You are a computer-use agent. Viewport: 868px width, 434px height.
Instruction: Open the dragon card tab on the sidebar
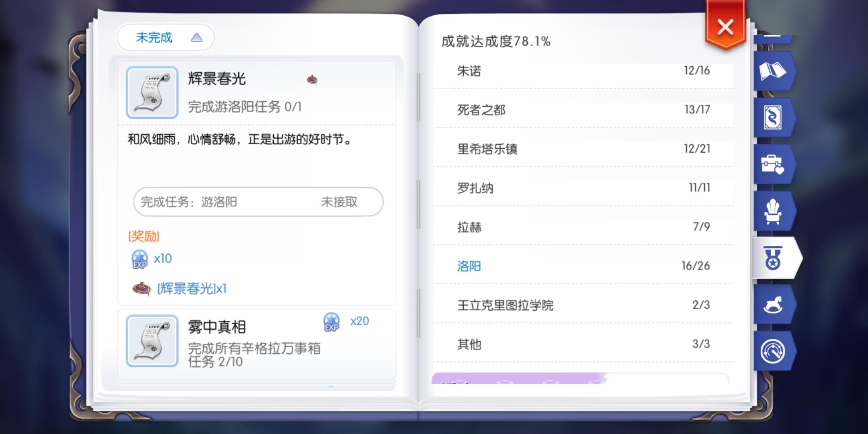click(774, 118)
